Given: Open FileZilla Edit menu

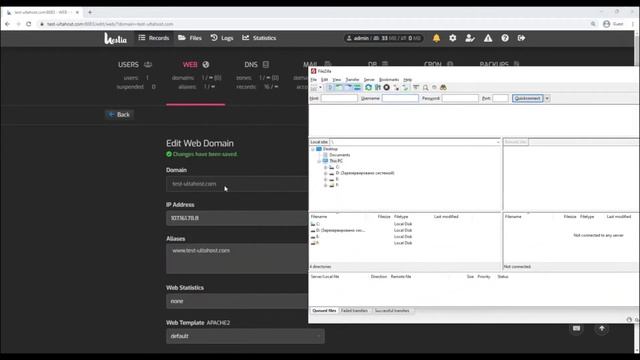Looking at the screenshot, I should point(324,80).
